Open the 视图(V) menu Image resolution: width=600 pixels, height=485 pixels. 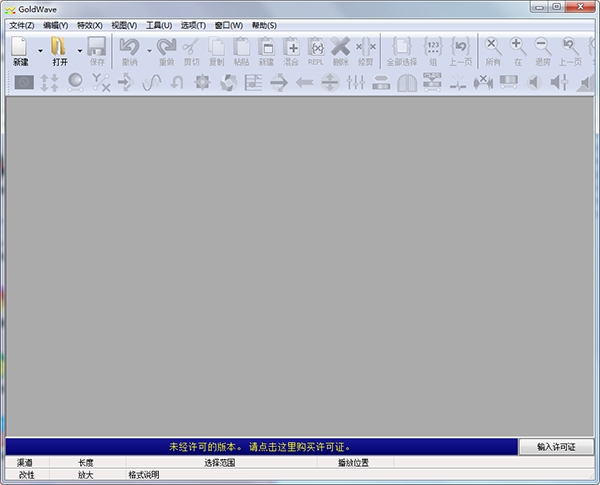click(x=124, y=25)
